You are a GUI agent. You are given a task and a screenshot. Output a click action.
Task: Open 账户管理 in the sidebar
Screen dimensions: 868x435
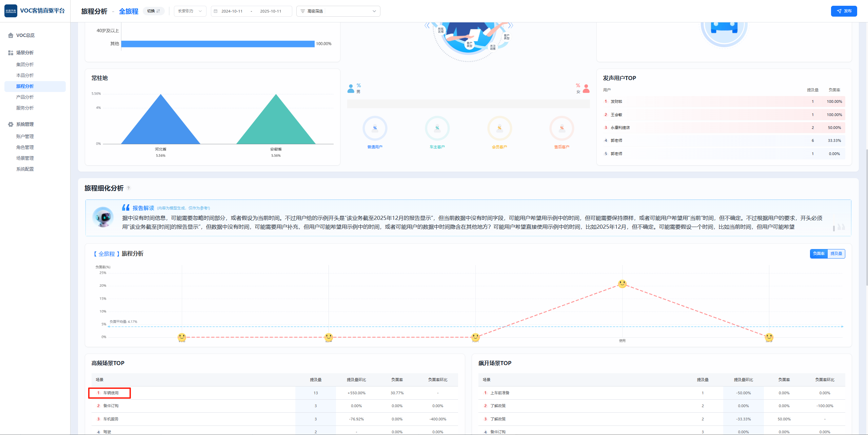tap(25, 136)
